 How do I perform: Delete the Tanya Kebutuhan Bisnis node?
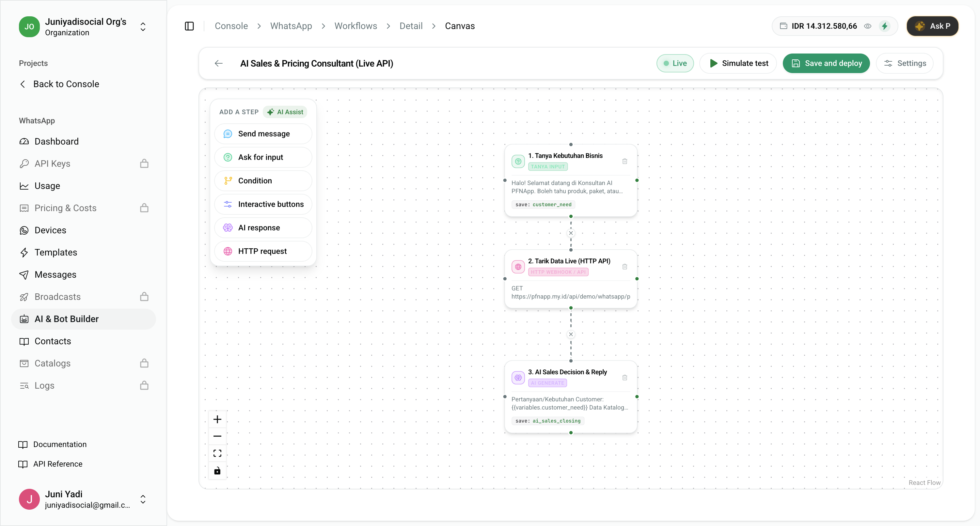[x=625, y=161]
